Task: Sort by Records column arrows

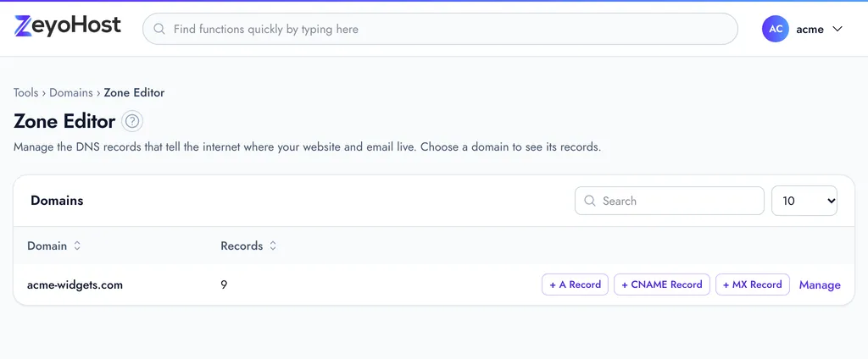Action: pyautogui.click(x=273, y=246)
